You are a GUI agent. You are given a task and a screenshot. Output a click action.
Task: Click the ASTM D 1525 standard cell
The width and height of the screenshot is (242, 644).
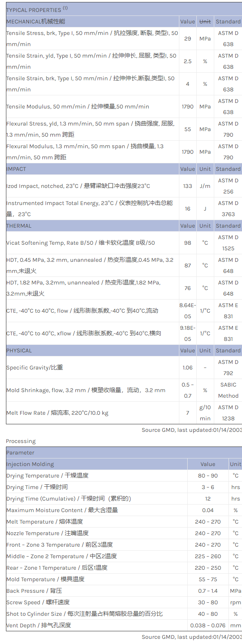[228, 243]
